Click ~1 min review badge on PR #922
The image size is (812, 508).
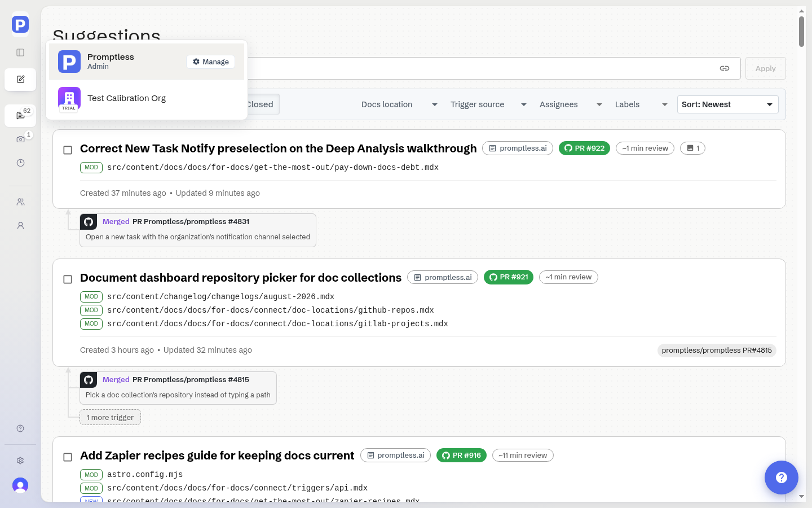coord(645,148)
